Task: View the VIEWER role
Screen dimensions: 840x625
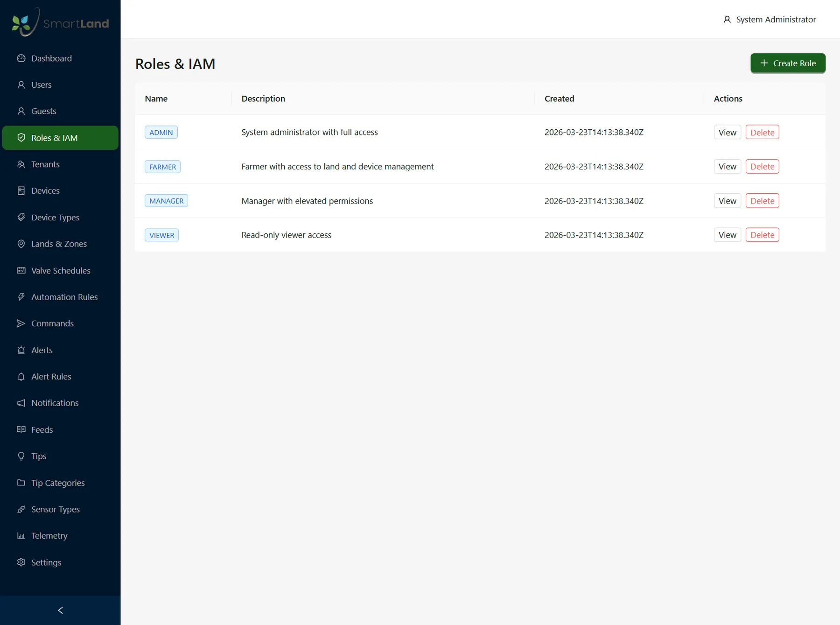Action: (x=727, y=235)
